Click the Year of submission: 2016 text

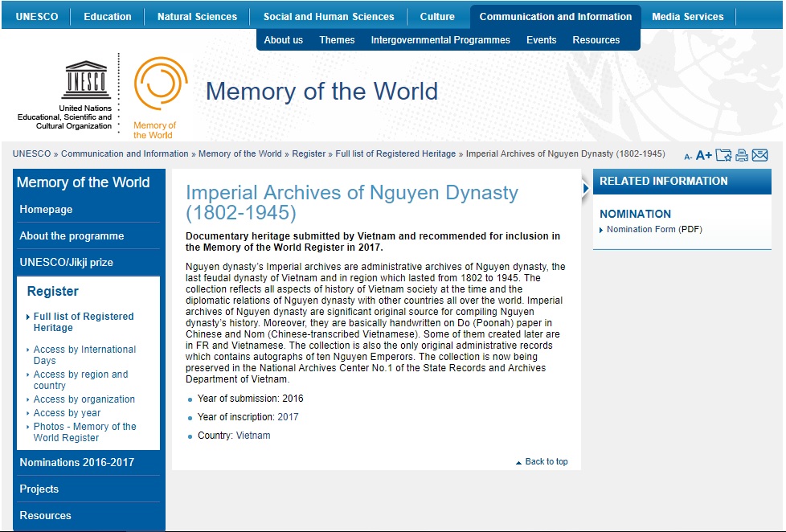[251, 399]
